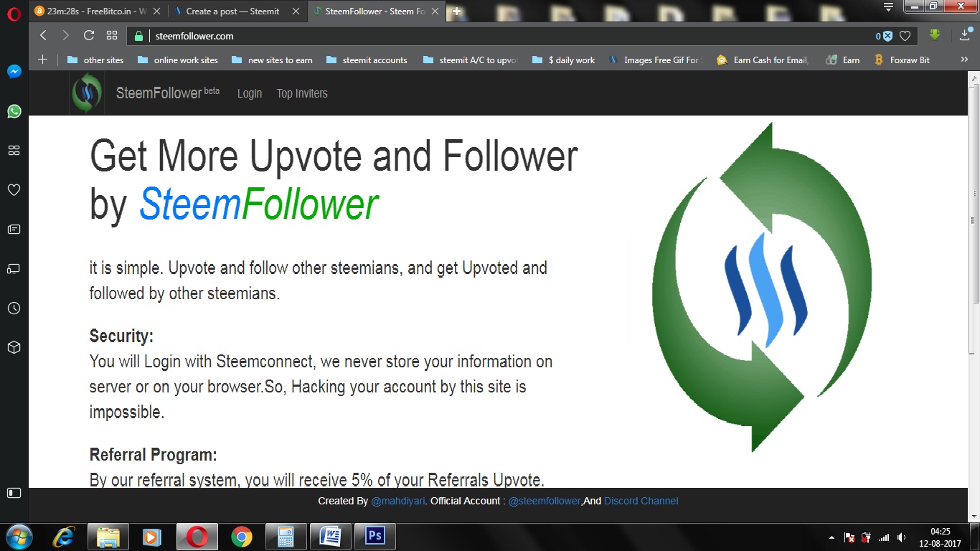Open the News icon in the sidebar
The height and width of the screenshot is (551, 980).
pos(14,230)
